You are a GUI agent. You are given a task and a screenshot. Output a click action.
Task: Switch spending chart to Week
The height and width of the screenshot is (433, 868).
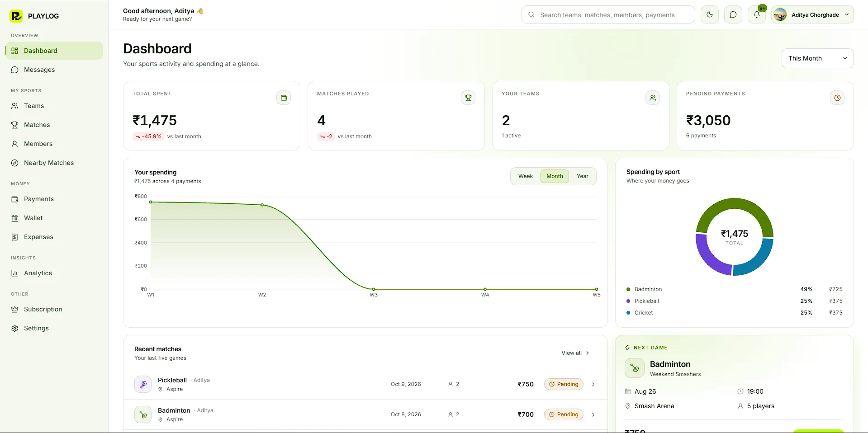point(525,176)
